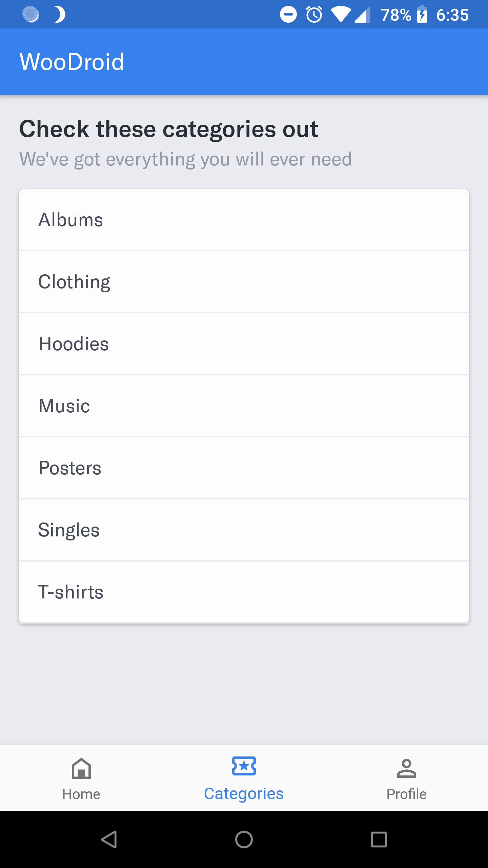
Task: Choose the Singles category
Action: click(x=244, y=530)
